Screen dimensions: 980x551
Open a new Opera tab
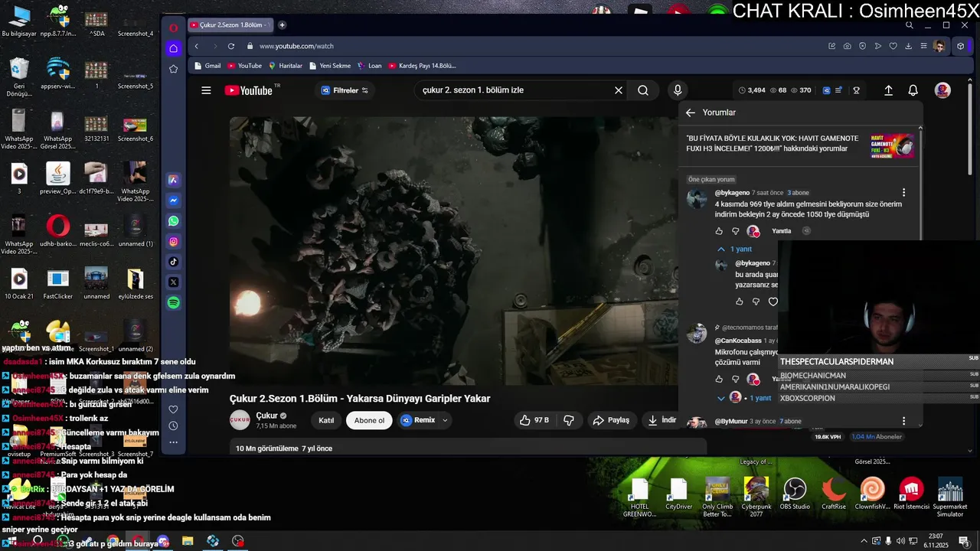pyautogui.click(x=282, y=24)
